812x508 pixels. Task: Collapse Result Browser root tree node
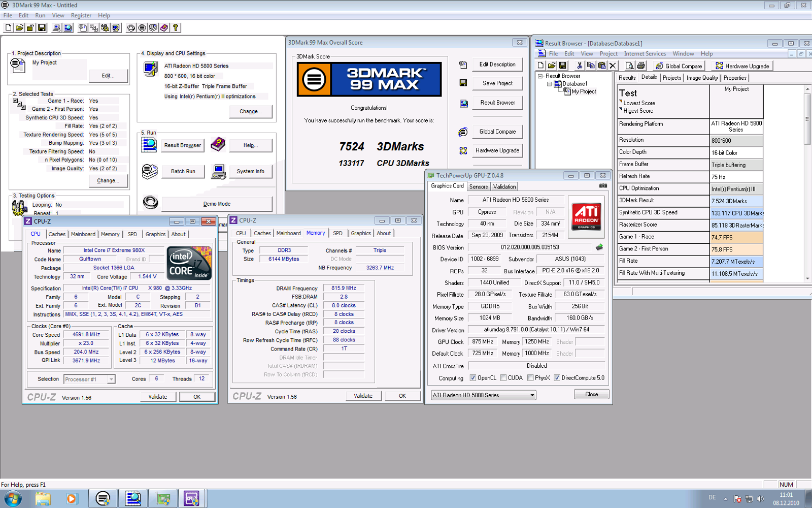tap(540, 76)
